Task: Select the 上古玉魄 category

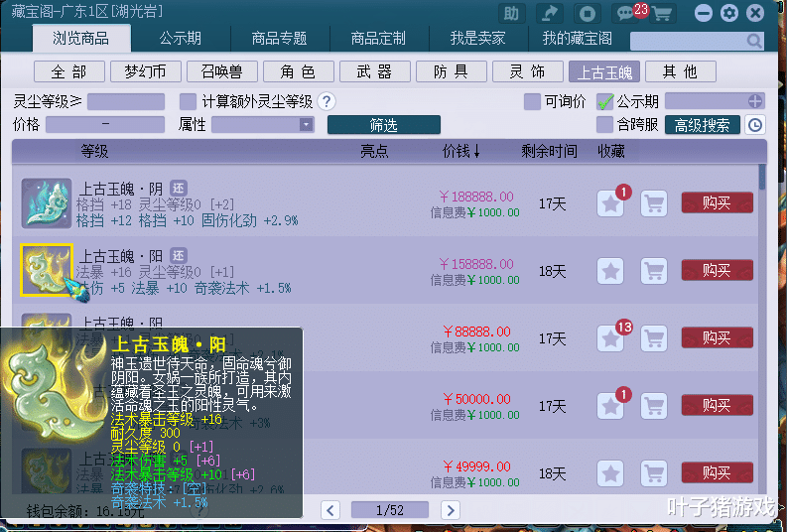Action: 604,71
